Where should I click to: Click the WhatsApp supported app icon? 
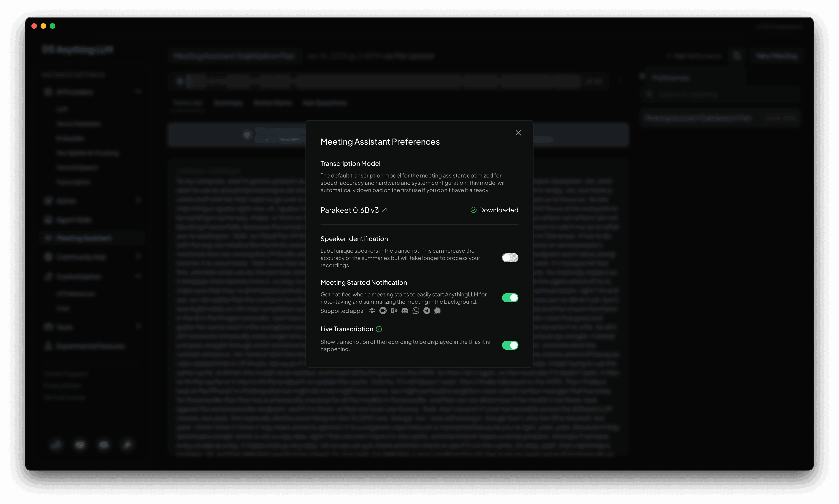click(x=416, y=310)
